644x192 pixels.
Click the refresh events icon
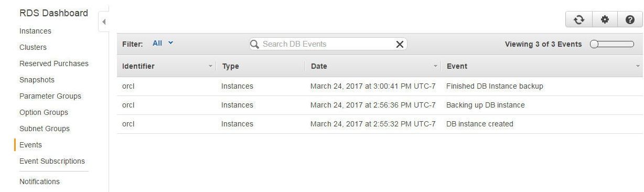pos(578,20)
